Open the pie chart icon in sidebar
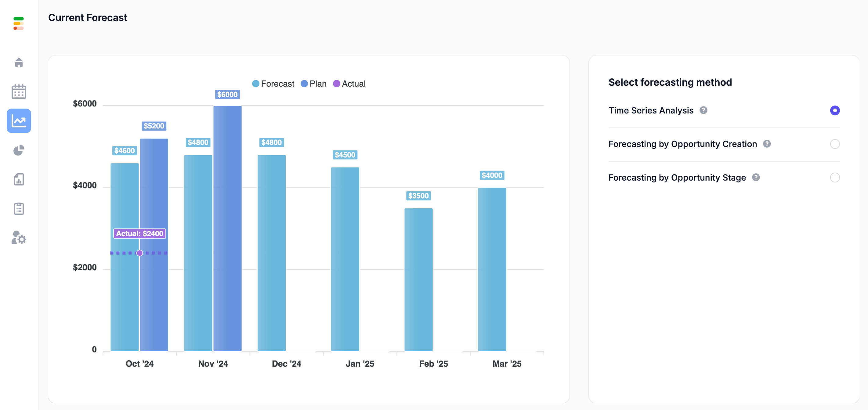The height and width of the screenshot is (410, 868). (18, 150)
